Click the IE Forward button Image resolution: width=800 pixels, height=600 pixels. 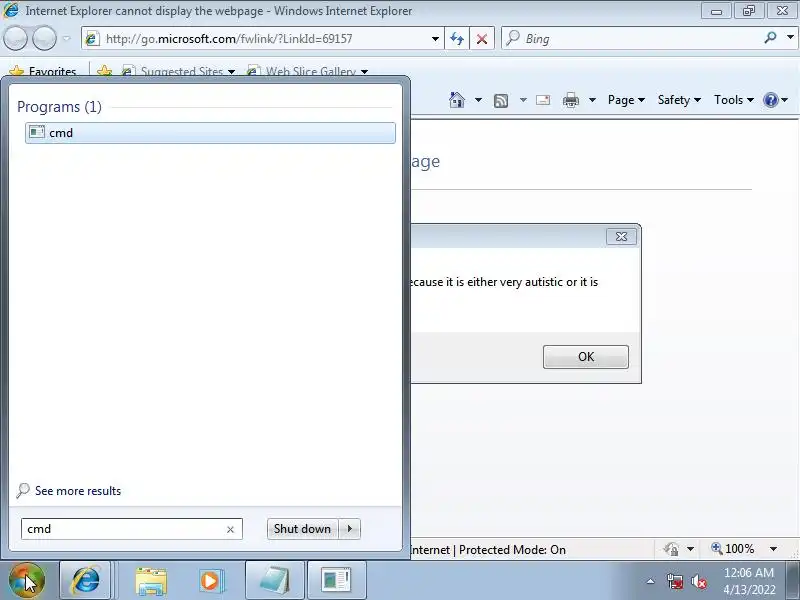[45, 39]
